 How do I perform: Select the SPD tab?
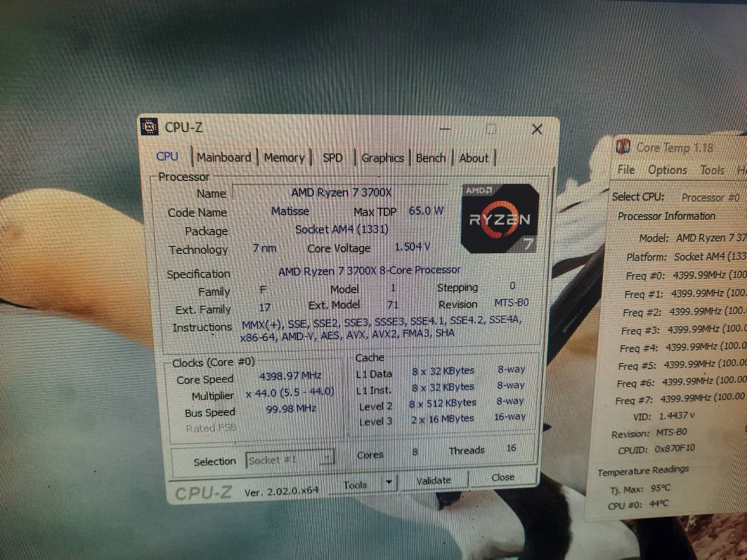click(332, 158)
